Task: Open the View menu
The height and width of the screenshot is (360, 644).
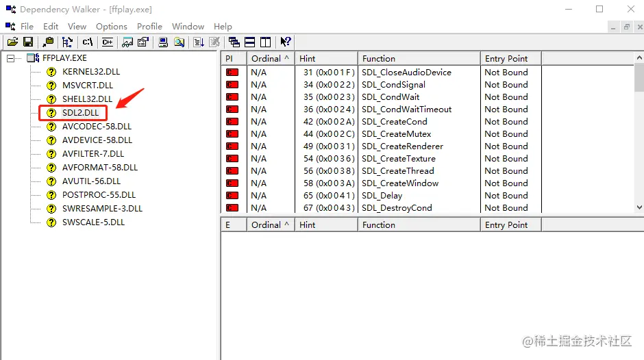Action: pos(77,26)
